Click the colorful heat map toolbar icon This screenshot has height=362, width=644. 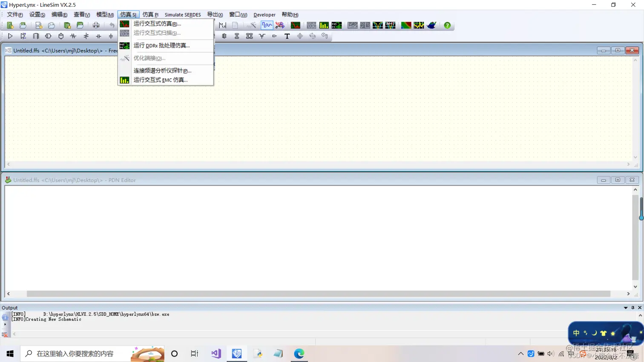pos(406,26)
